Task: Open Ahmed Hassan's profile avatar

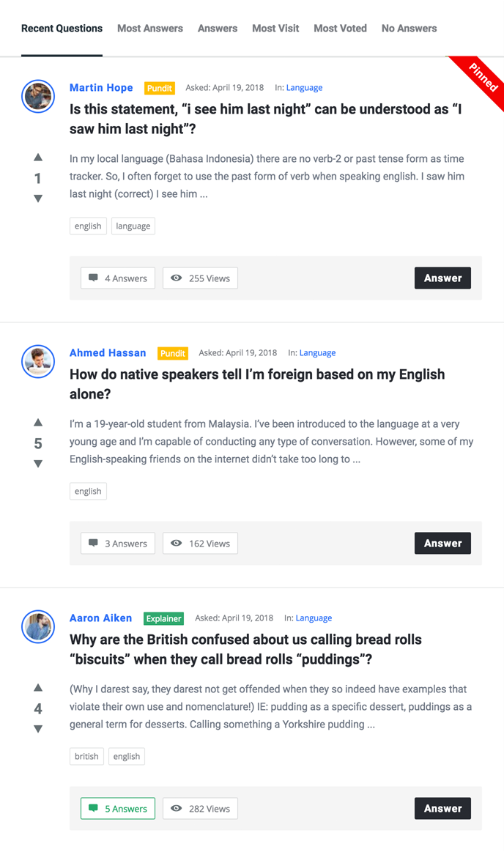Action: (38, 361)
